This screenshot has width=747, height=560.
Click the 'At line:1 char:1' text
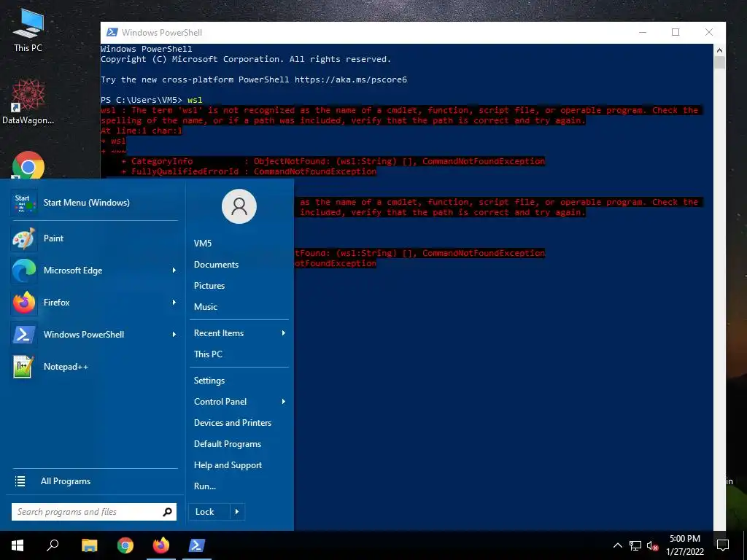tap(142, 131)
